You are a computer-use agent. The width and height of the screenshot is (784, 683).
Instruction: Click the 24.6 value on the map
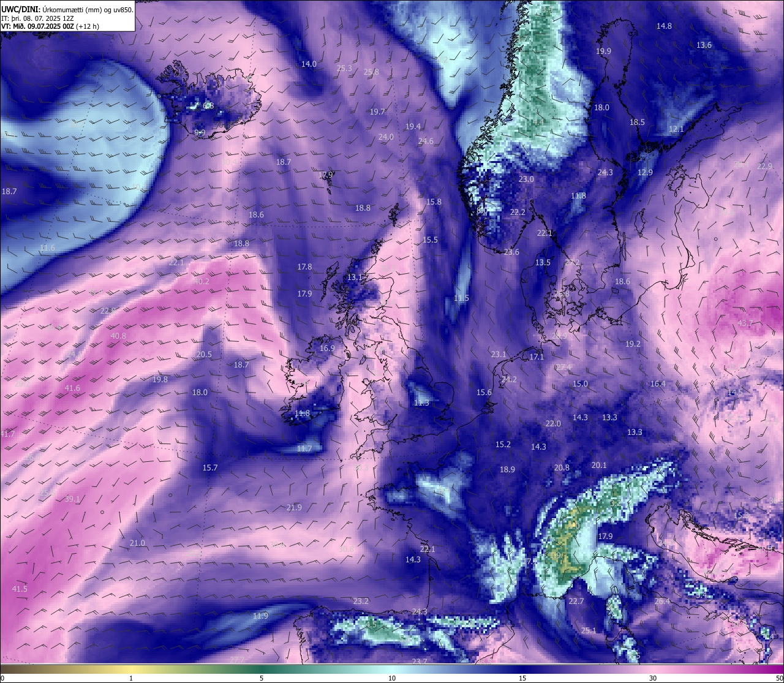(x=426, y=142)
